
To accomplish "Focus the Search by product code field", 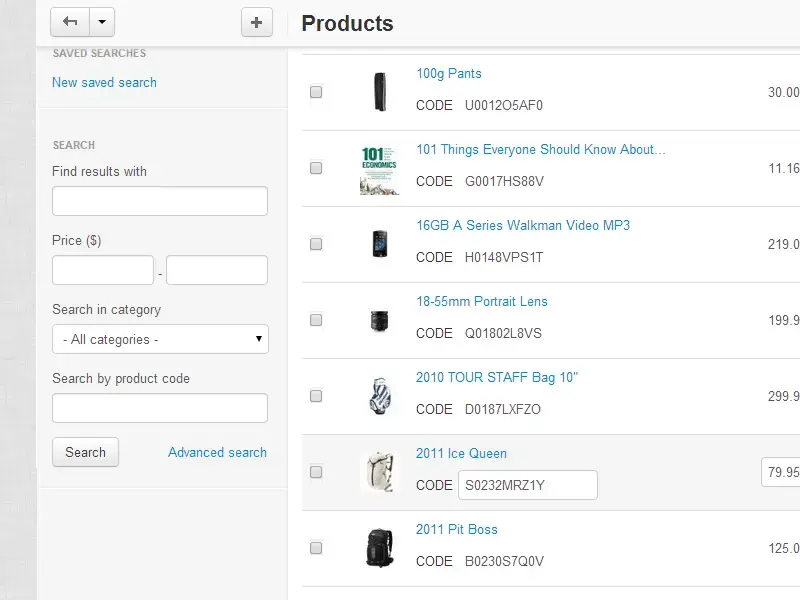I will pos(160,408).
